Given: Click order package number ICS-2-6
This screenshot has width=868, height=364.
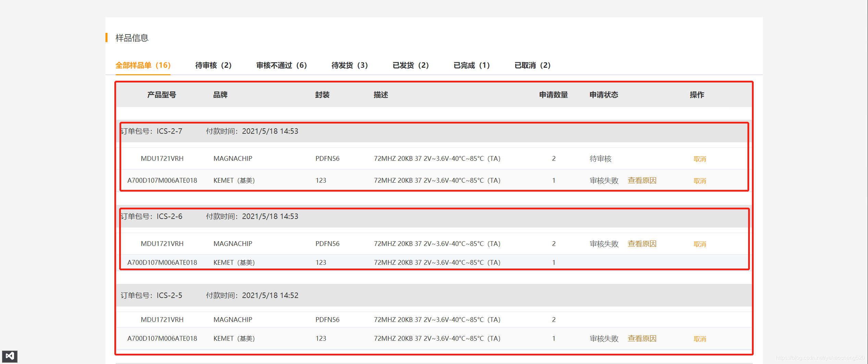Looking at the screenshot, I should pyautogui.click(x=169, y=216).
